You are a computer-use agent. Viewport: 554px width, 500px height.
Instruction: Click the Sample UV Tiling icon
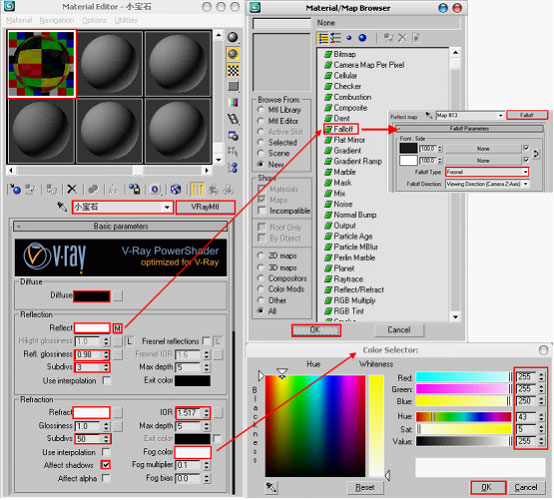[x=233, y=86]
